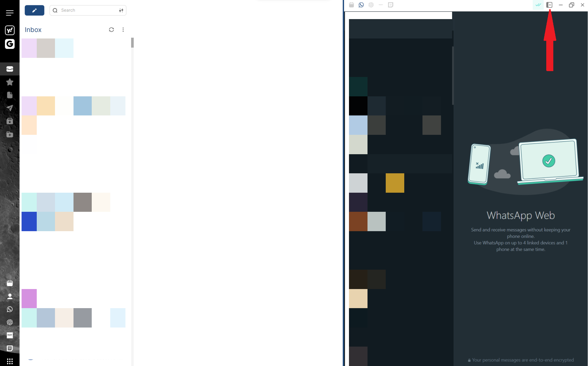Click the note/document icon in sidebar
Screen dimensions: 588x366
[x=9, y=95]
